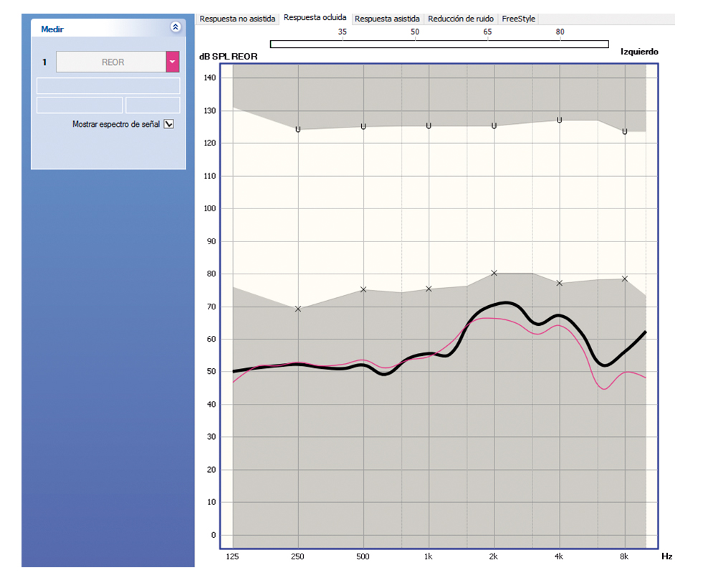Click the X target marker at 250 Hz
The width and height of the screenshot is (703, 588).
tap(298, 309)
